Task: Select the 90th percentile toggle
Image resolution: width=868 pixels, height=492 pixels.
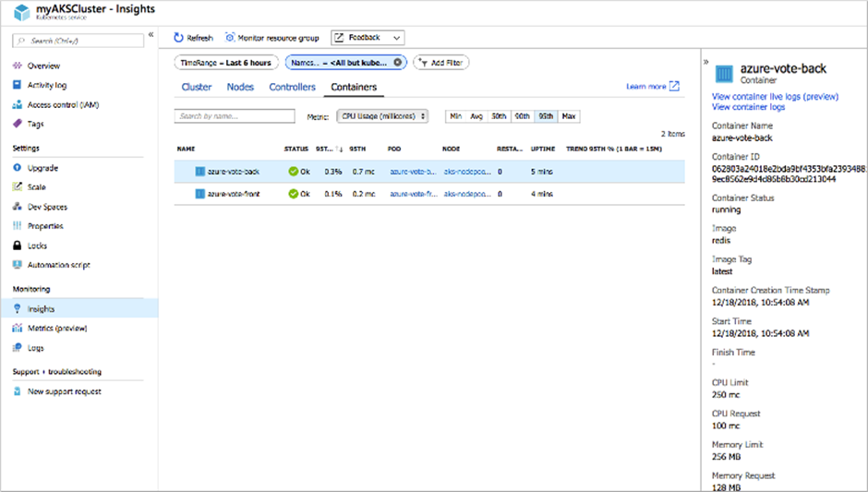Action: point(523,116)
